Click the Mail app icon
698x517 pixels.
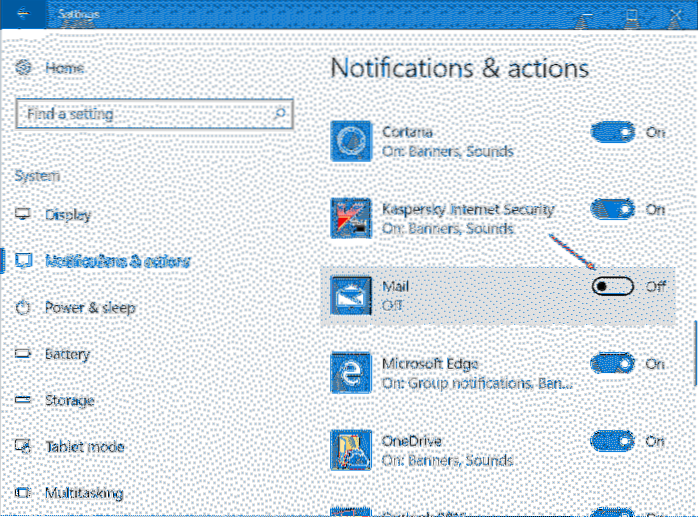352,296
